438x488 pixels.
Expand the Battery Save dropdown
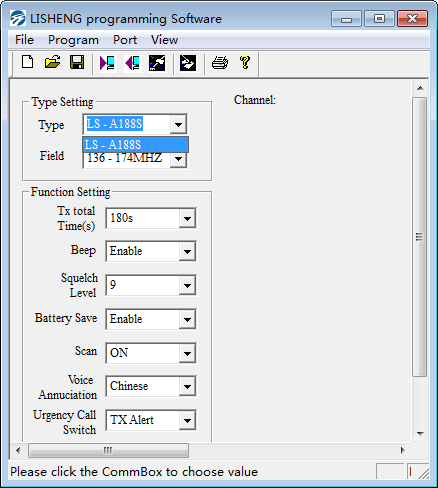tap(187, 319)
